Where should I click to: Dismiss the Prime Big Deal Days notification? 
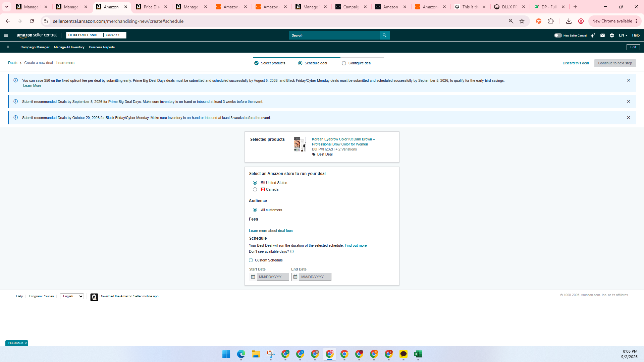tap(629, 102)
